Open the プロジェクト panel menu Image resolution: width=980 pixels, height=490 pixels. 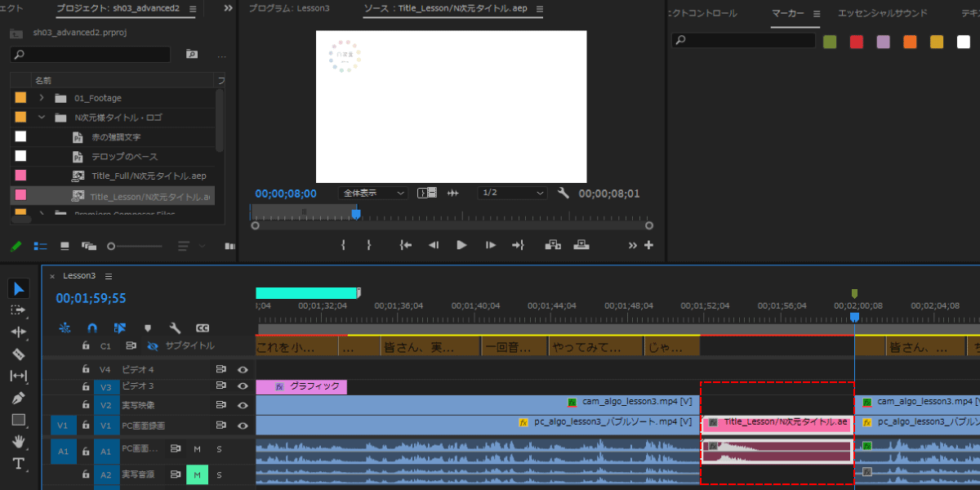pos(193,10)
